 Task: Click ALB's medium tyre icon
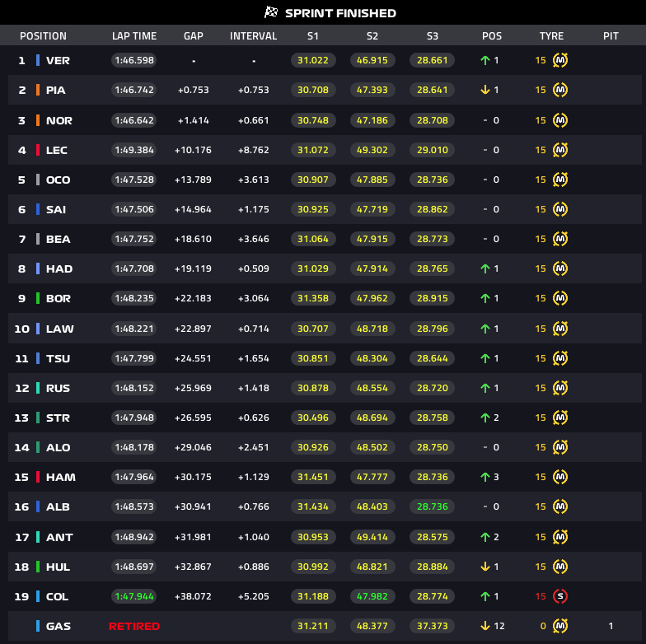pyautogui.click(x=560, y=506)
